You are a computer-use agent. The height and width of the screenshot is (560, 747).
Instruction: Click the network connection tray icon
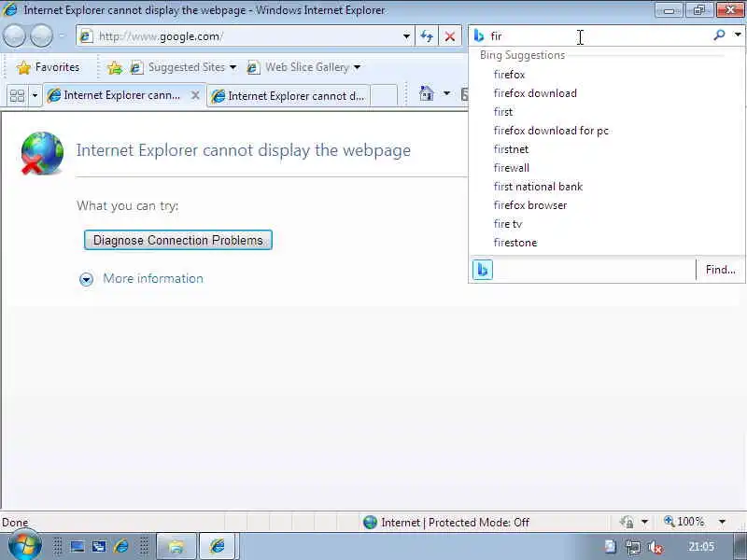tap(633, 548)
